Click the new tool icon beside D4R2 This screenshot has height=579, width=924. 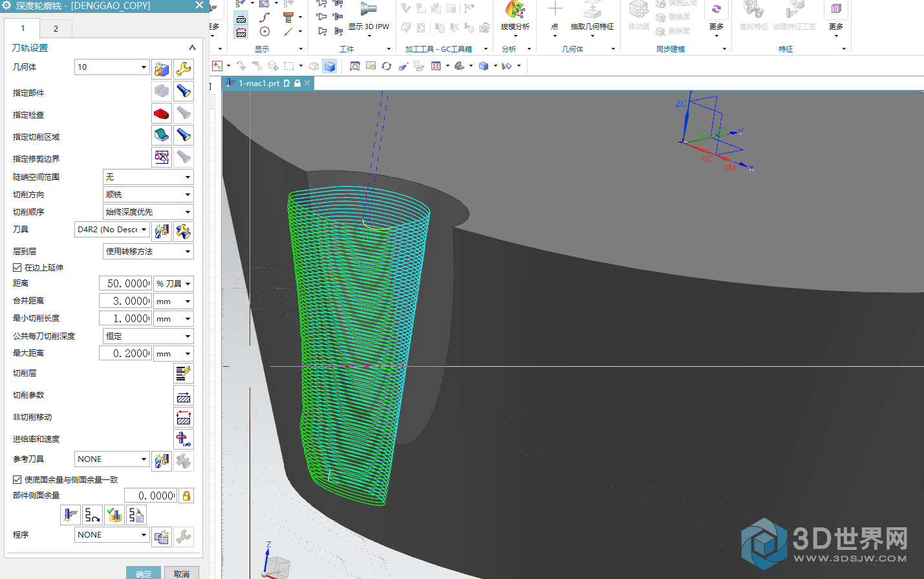click(x=162, y=231)
